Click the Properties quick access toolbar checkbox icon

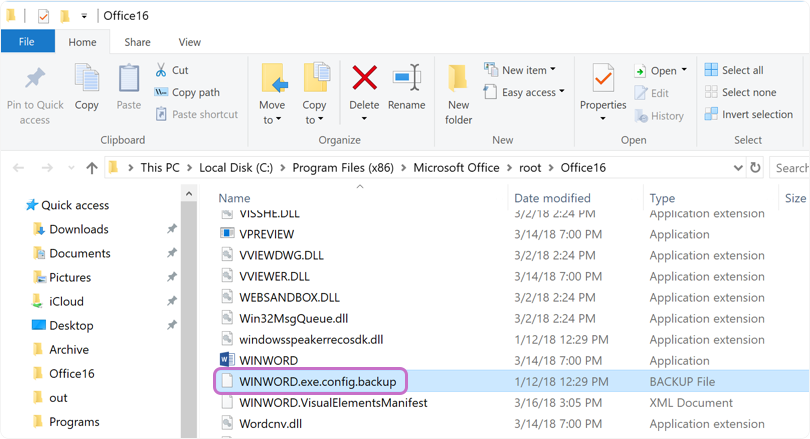[x=43, y=17]
